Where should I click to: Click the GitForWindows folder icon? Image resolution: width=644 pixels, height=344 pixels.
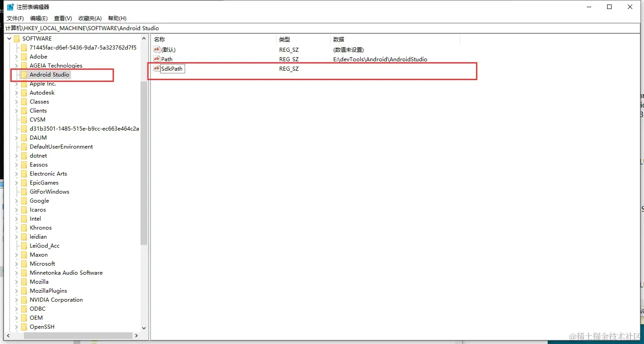click(24, 192)
